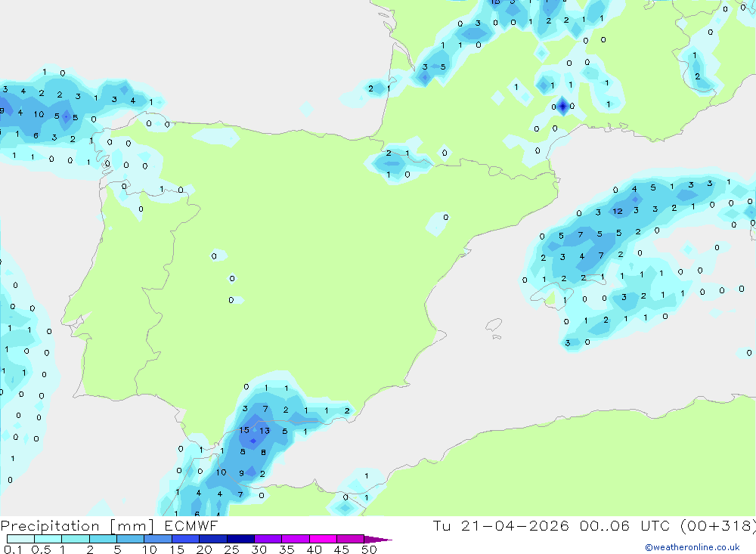Click the '(00+318)' forecast offset text
Viewport: 756px width, 554px height.
(718, 526)
